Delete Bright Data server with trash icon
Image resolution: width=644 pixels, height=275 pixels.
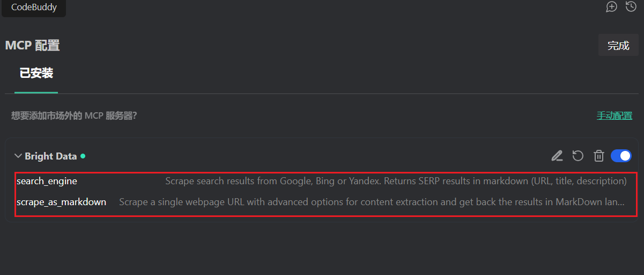pyautogui.click(x=599, y=156)
